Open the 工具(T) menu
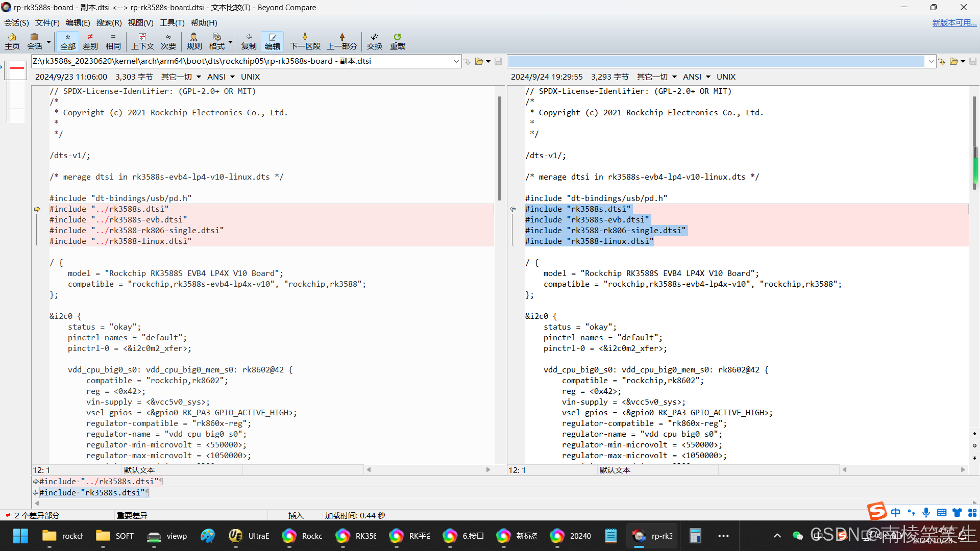The height and width of the screenshot is (551, 980). coord(172,22)
